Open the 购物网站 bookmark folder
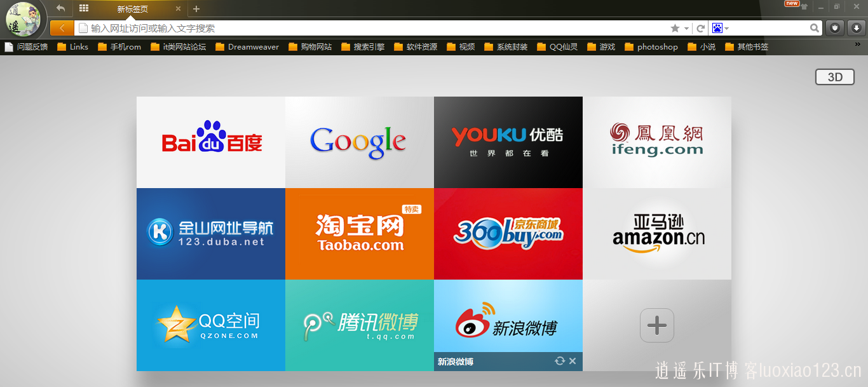This screenshot has width=868, height=387. click(310, 46)
